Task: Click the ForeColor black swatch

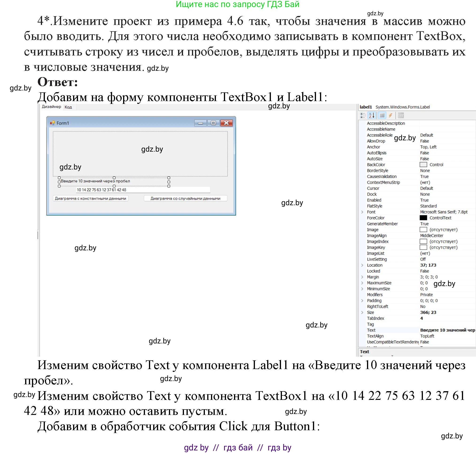Action: [x=423, y=218]
